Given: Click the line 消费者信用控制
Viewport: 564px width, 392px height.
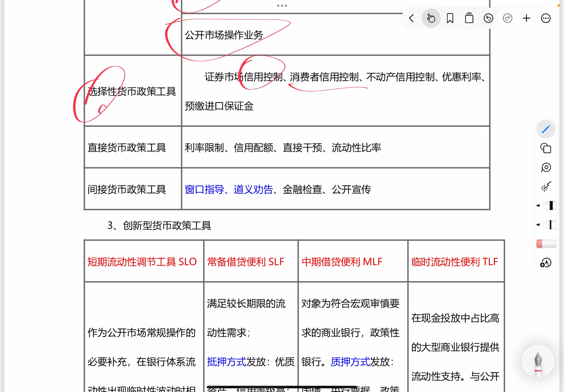Looking at the screenshot, I should point(324,77).
